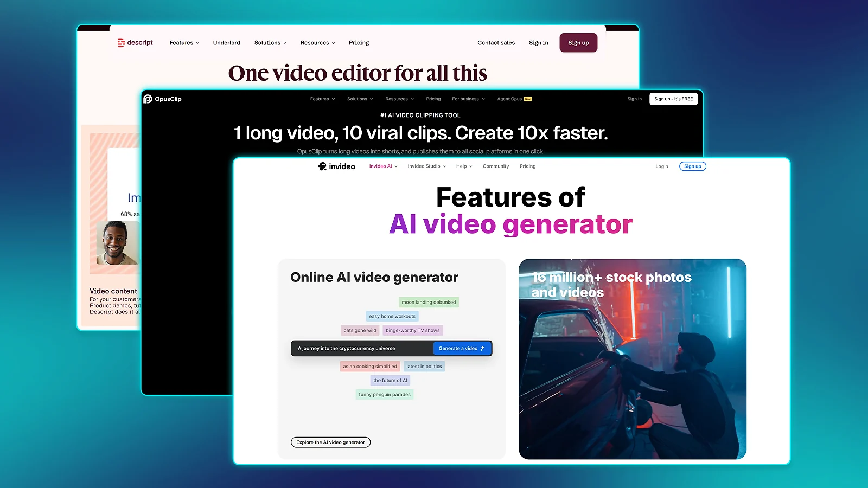Viewport: 868px width, 488px height.
Task: Click the cryptocurrency universe prompt field
Action: 362,349
